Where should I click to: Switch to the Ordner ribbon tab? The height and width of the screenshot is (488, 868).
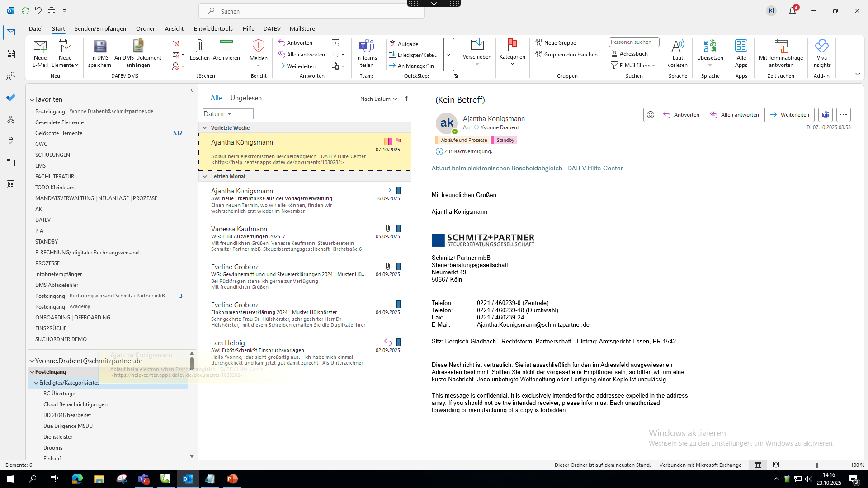(x=146, y=28)
